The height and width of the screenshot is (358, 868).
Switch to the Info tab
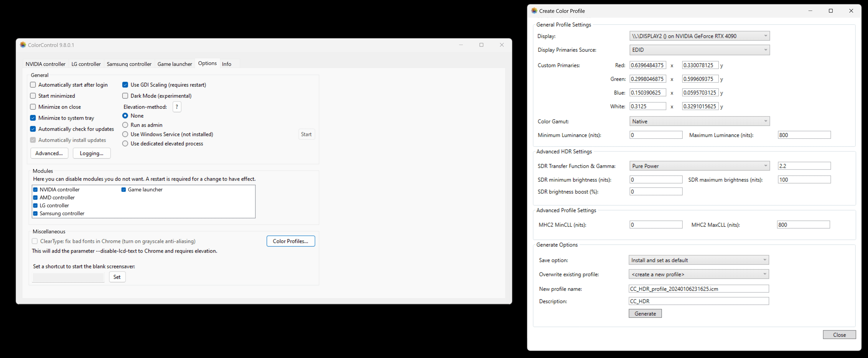(227, 64)
